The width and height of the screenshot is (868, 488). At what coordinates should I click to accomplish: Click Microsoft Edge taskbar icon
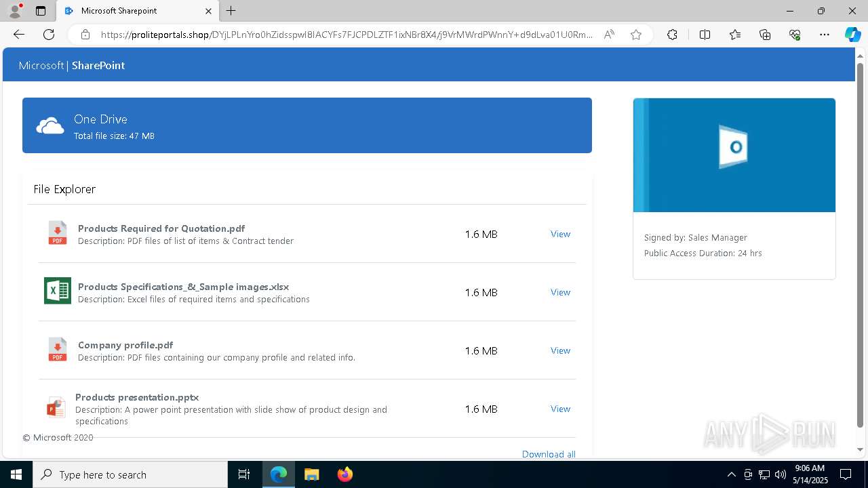(279, 474)
